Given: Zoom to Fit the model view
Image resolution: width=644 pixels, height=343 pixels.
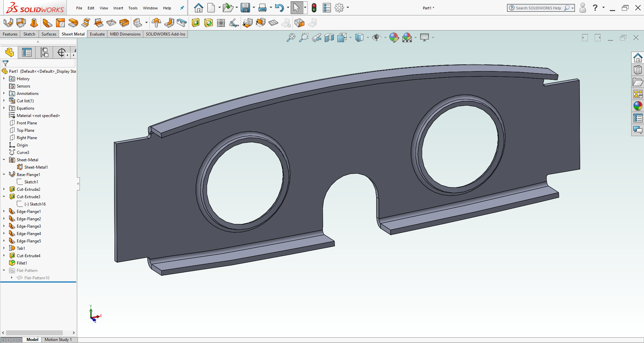Looking at the screenshot, I should 291,38.
